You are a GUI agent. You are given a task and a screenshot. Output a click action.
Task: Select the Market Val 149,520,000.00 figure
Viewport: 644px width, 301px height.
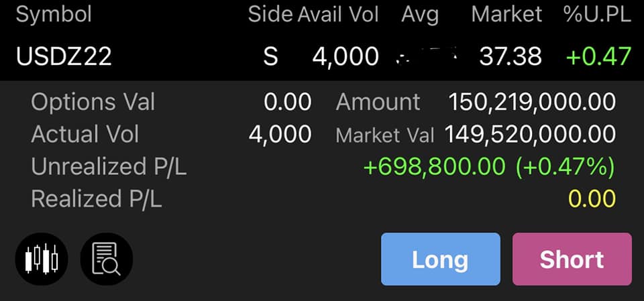click(530, 134)
